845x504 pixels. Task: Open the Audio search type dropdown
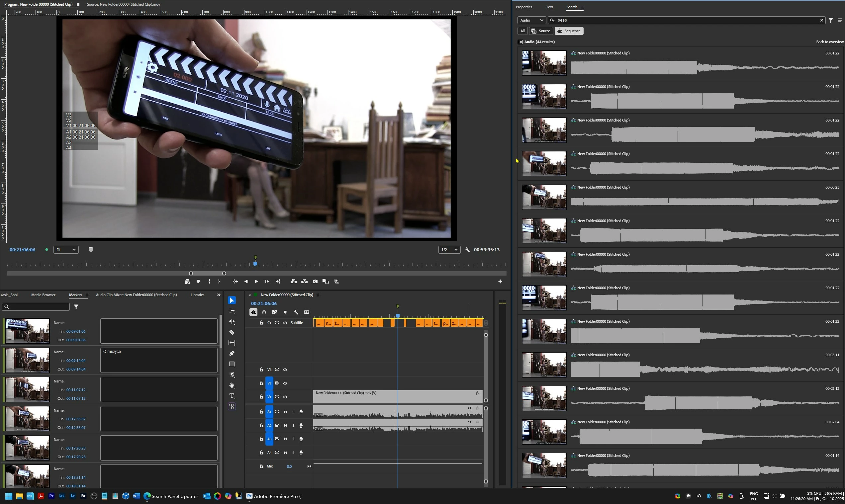tap(531, 20)
